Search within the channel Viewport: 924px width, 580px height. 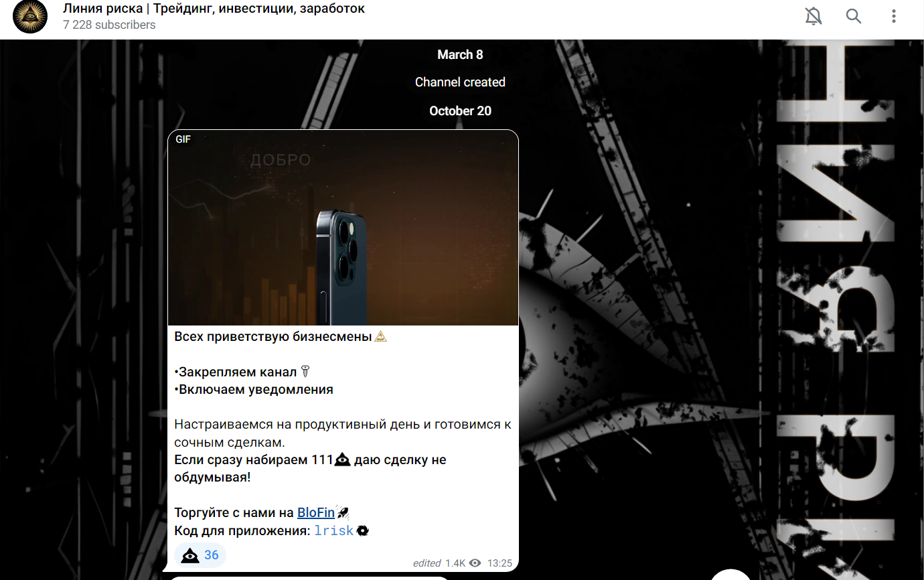click(854, 16)
